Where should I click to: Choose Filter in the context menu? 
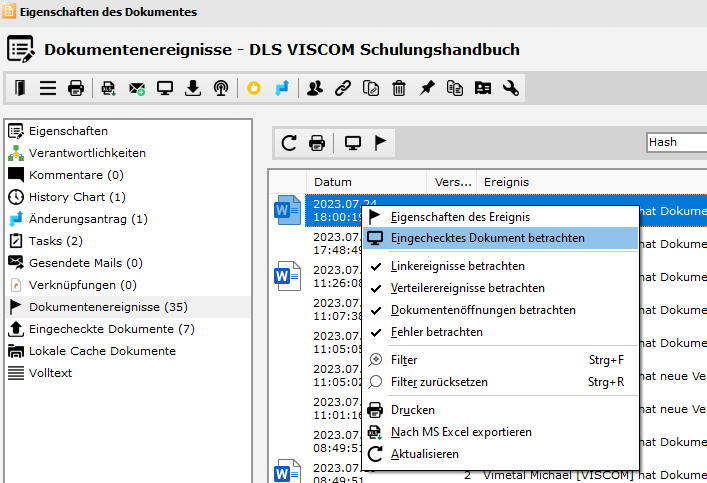click(x=500, y=360)
